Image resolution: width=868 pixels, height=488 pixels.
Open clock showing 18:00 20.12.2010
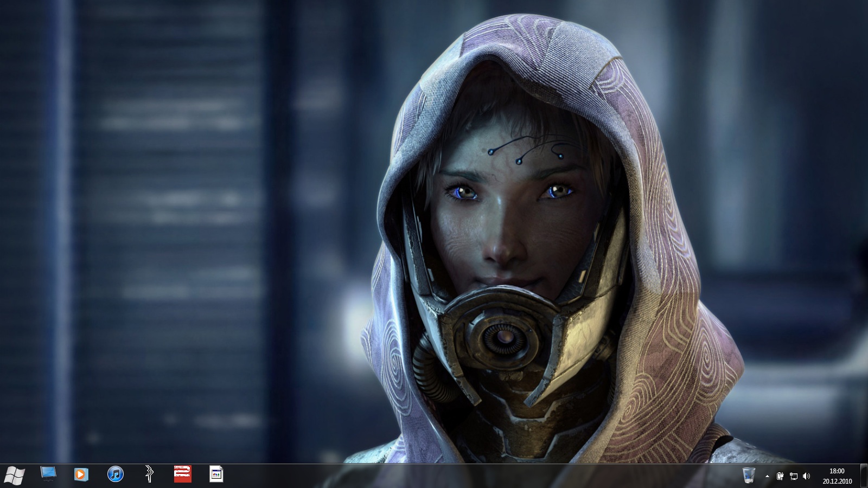[x=837, y=476]
